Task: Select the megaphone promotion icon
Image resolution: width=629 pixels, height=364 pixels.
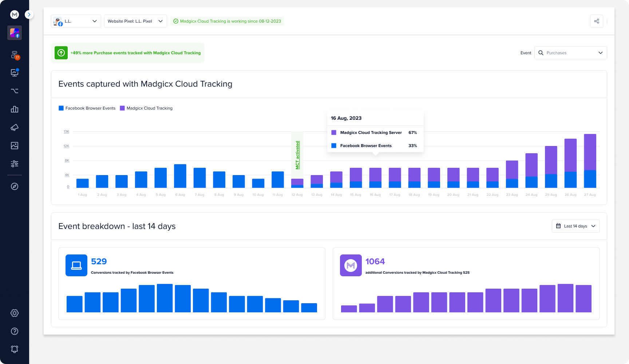Action: [x=15, y=127]
